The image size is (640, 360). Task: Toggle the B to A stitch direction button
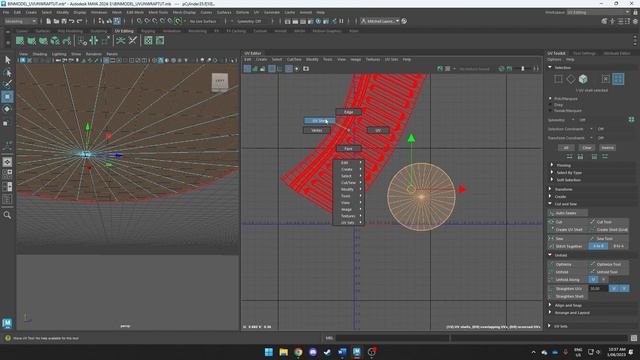pos(618,246)
